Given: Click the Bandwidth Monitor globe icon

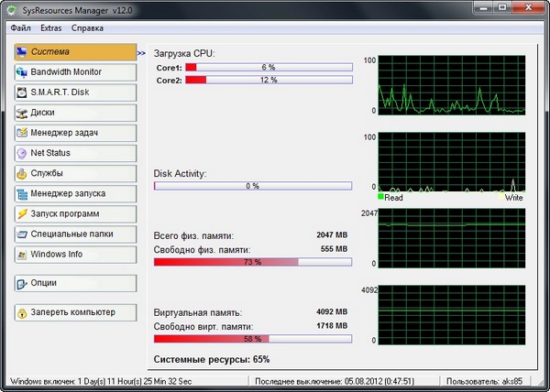Looking at the screenshot, I should [x=22, y=72].
